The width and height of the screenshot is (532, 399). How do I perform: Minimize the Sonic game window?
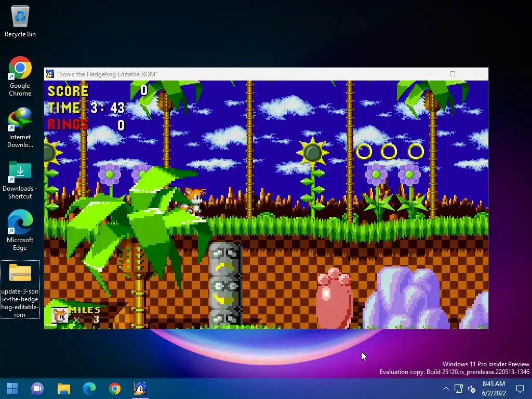(429, 74)
